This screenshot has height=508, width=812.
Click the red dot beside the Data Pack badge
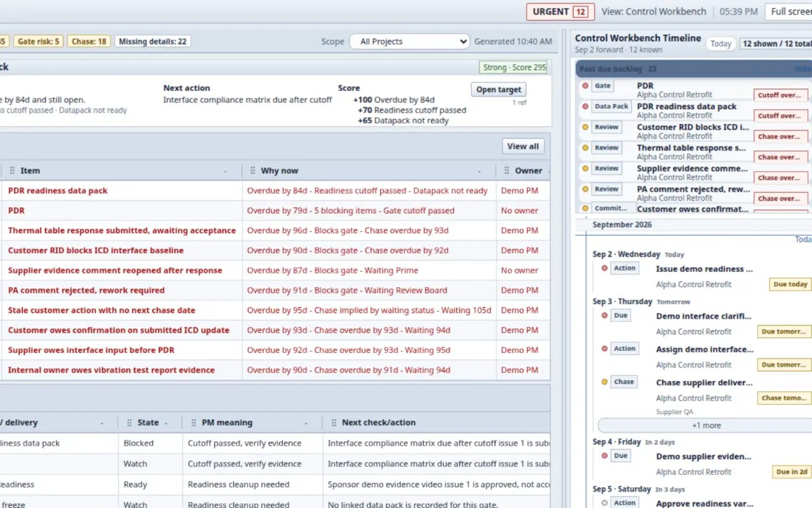click(585, 107)
